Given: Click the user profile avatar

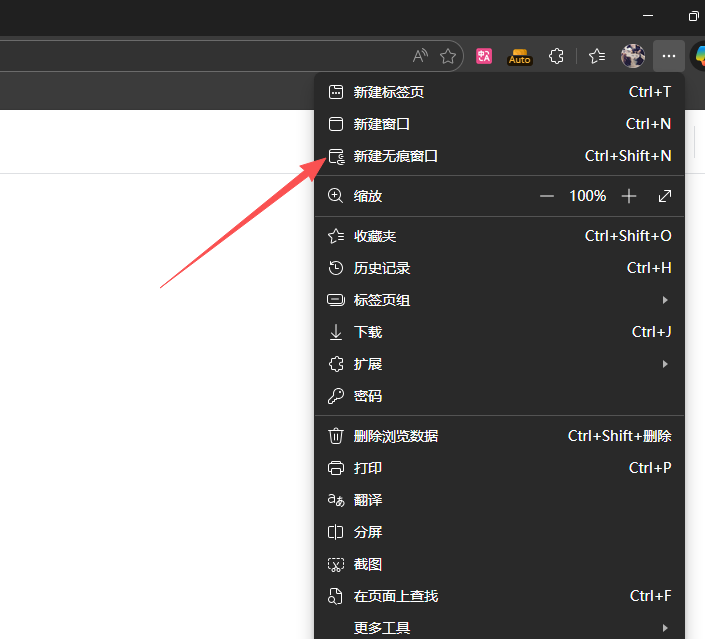Looking at the screenshot, I should pyautogui.click(x=633, y=56).
